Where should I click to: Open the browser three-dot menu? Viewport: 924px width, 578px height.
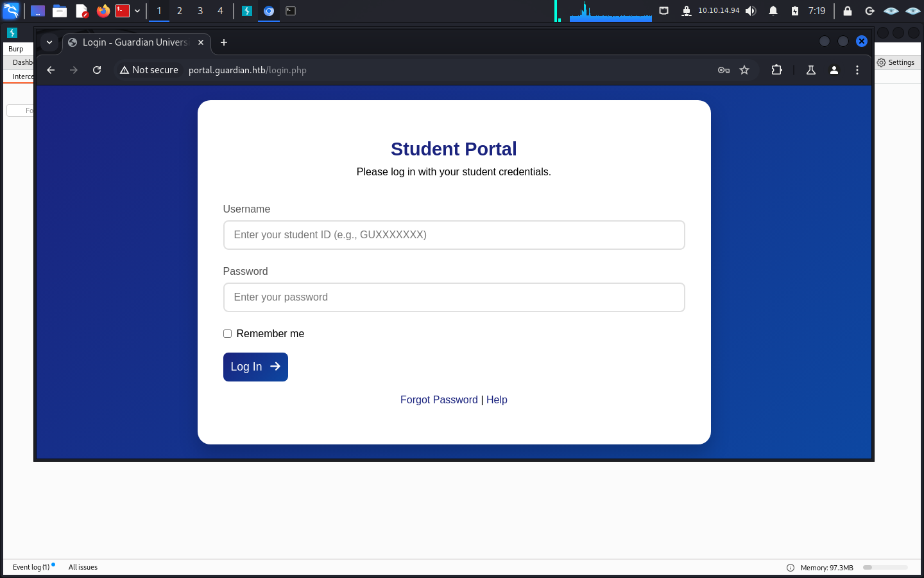(x=857, y=70)
